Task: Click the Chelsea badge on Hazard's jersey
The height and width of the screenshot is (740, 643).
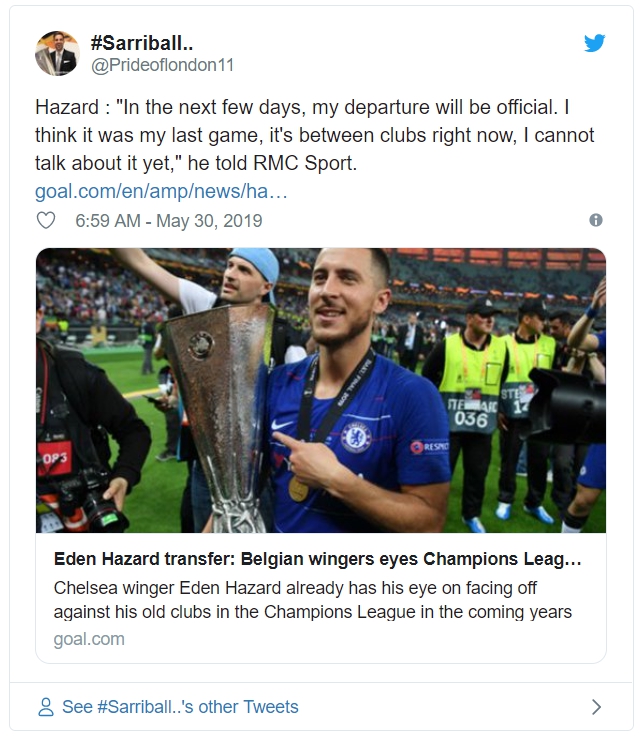Action: [x=357, y=437]
